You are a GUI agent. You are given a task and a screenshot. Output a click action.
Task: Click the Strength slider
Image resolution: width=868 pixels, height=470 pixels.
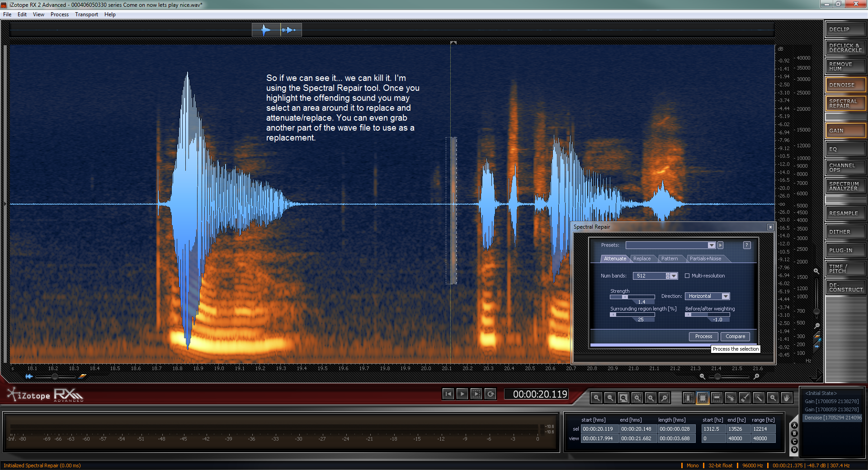[x=632, y=297]
